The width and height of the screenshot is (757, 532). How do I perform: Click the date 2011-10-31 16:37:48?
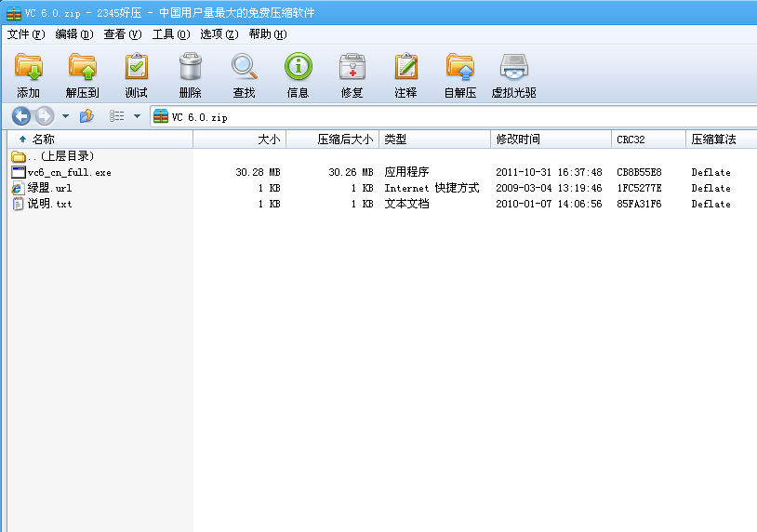pyautogui.click(x=549, y=172)
